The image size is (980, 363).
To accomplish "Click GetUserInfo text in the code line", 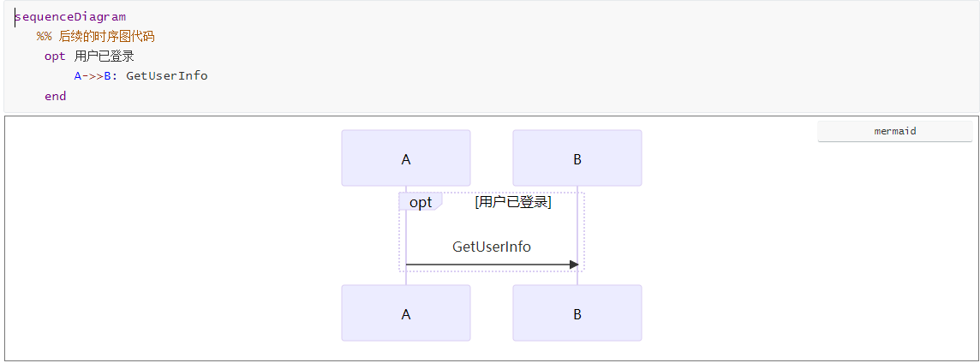I will [x=167, y=75].
